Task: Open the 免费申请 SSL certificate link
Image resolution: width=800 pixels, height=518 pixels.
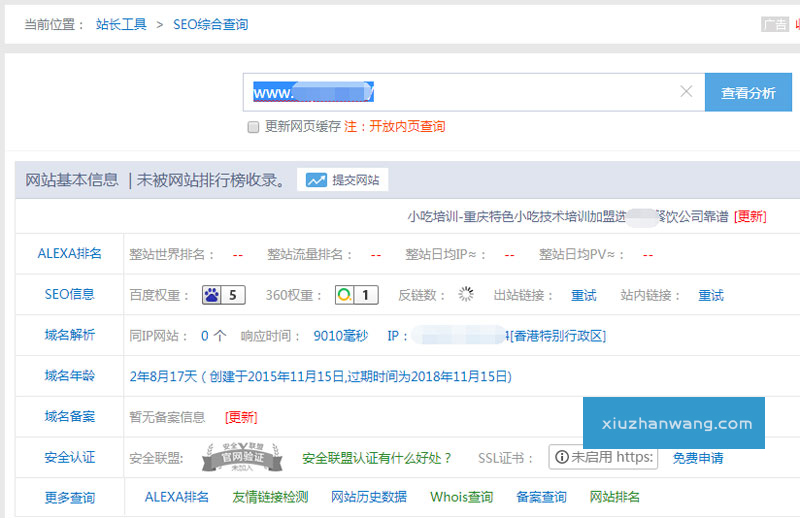Action: (x=698, y=458)
